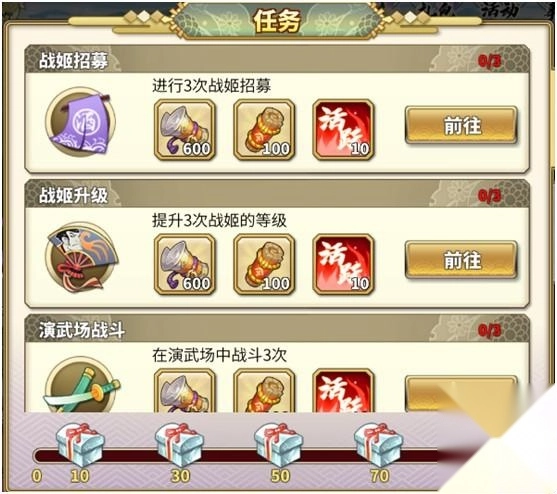Open the gift chest at 70 activity

[378, 445]
